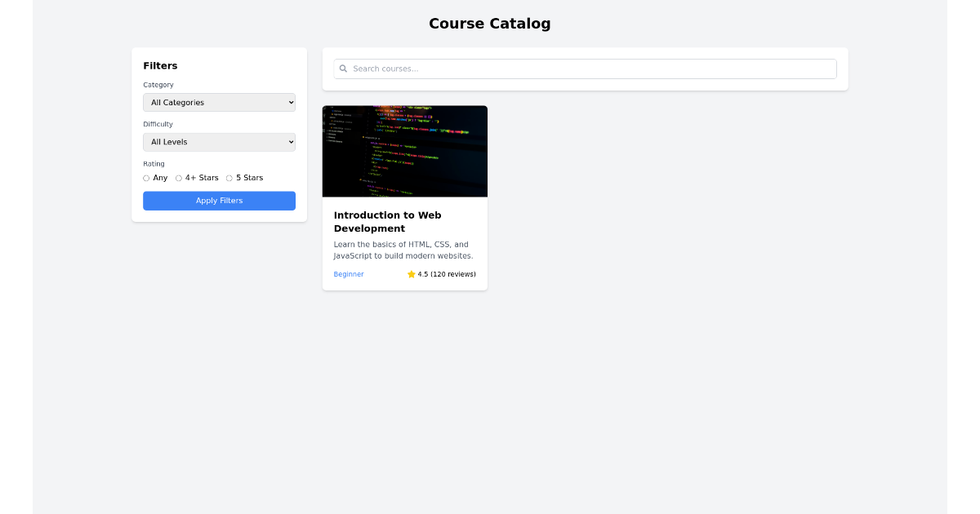The height and width of the screenshot is (514, 980).
Task: Click the course description text
Action: 403,250
